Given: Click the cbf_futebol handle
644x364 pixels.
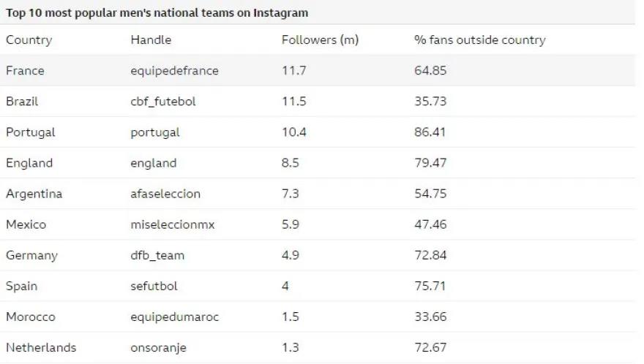Looking at the screenshot, I should [x=162, y=102].
